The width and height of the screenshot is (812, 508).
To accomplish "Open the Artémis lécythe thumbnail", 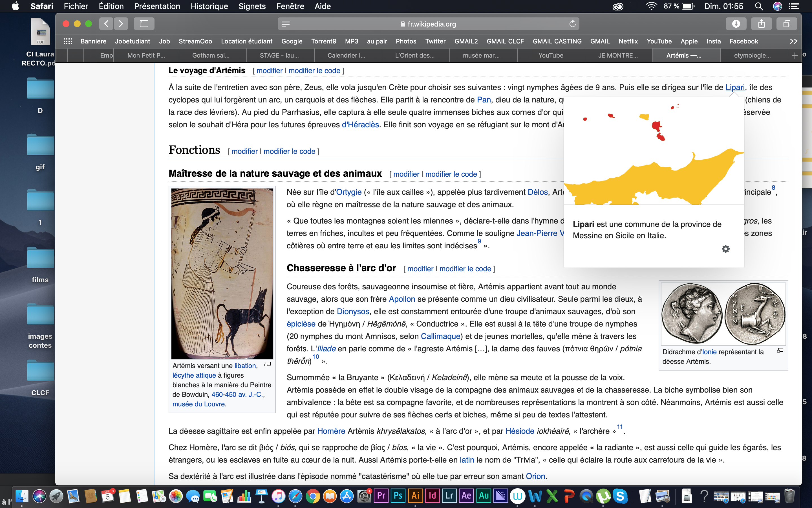I will click(x=222, y=273).
